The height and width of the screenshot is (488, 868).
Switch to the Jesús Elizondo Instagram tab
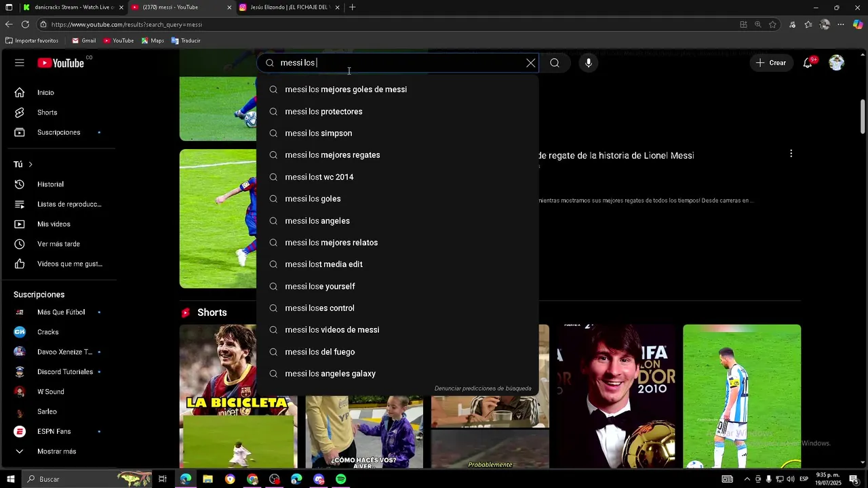tap(290, 7)
